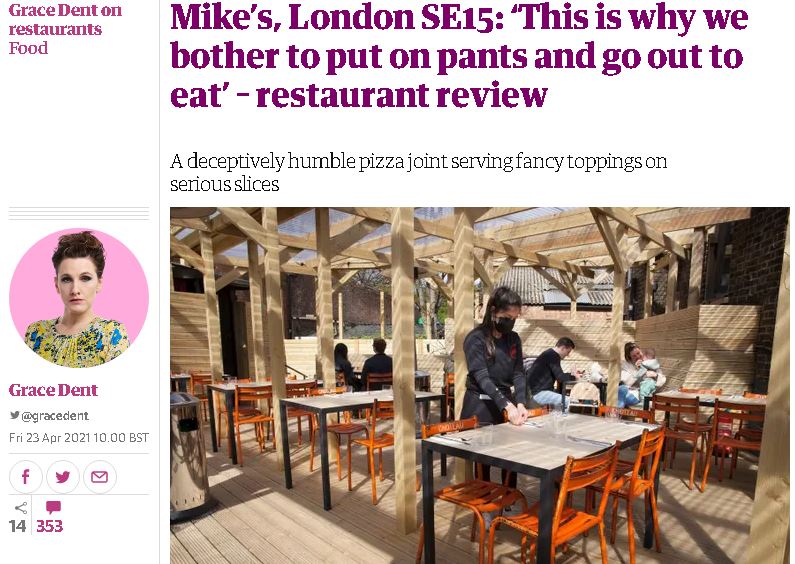Click the 'restaurant review' words in headline
Viewport: 795px width, 564px height.
(402, 94)
